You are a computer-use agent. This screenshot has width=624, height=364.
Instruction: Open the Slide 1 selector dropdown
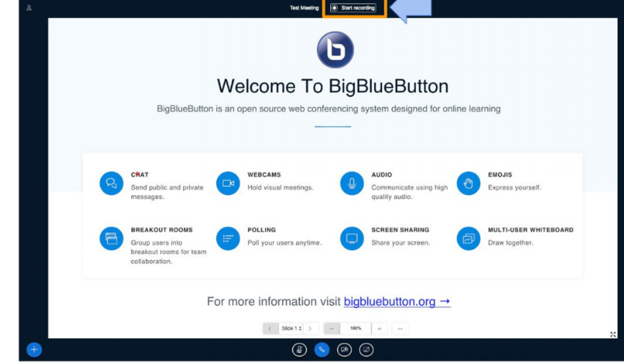coord(291,328)
